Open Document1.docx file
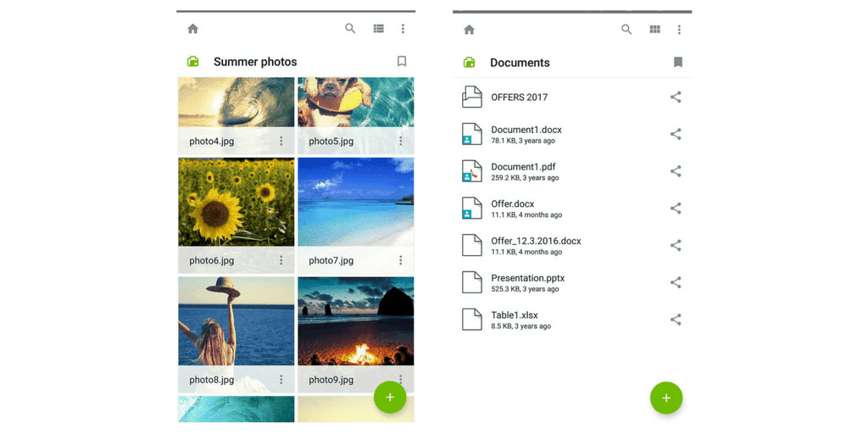The image size is (868, 434). [572, 134]
